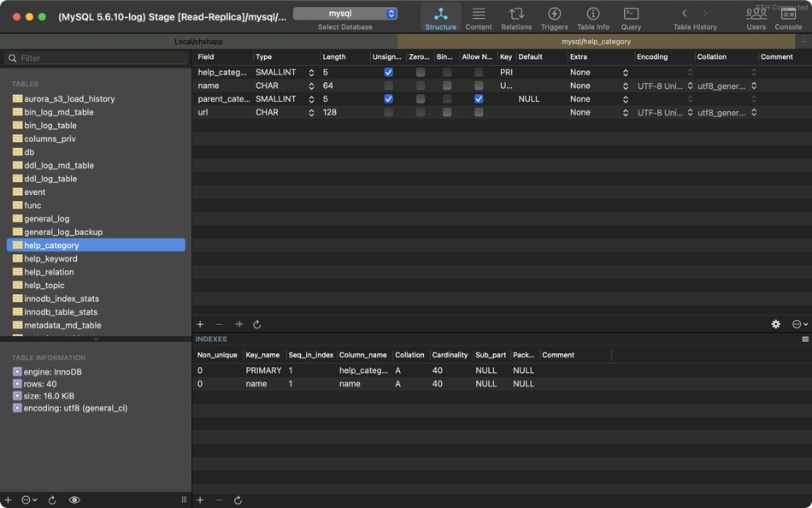Open the Relations view
The image size is (812, 508).
[516, 19]
